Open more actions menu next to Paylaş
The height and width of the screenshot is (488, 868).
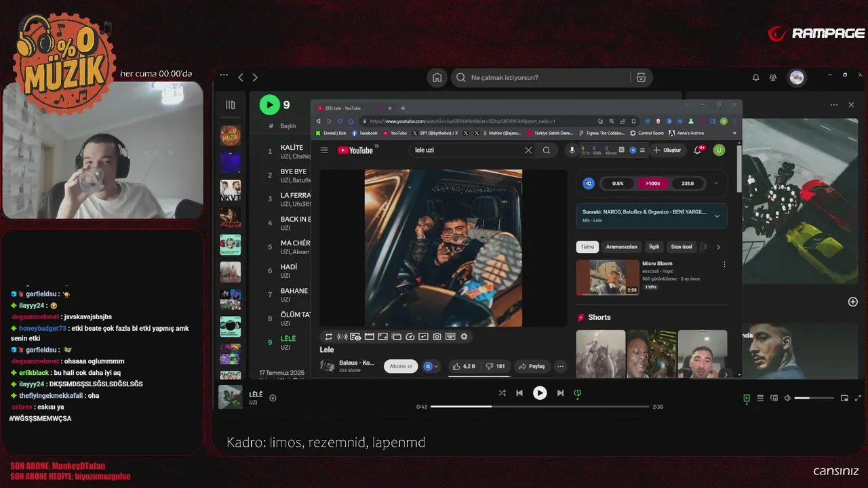point(560,366)
